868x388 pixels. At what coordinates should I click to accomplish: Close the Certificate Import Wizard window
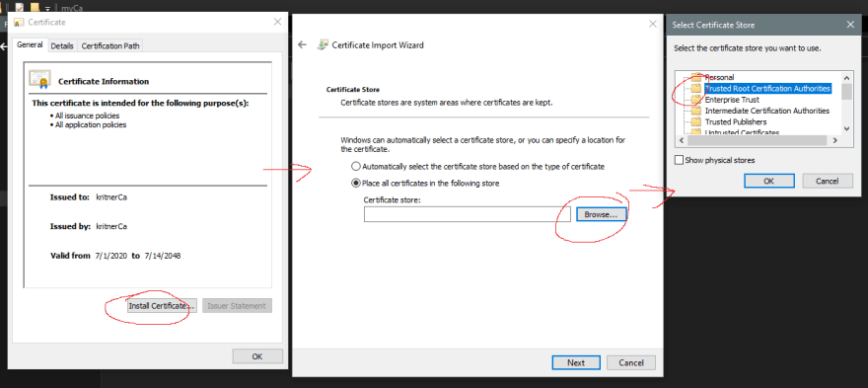point(653,24)
